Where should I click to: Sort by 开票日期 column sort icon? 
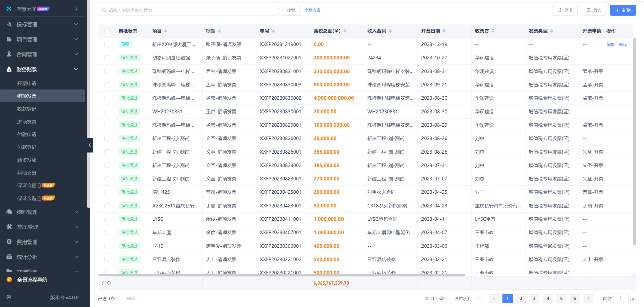tap(444, 31)
